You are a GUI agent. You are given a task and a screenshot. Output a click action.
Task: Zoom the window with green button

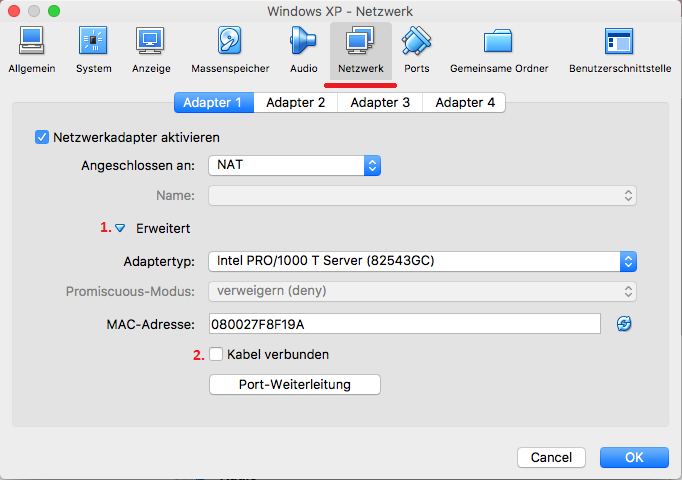point(54,11)
